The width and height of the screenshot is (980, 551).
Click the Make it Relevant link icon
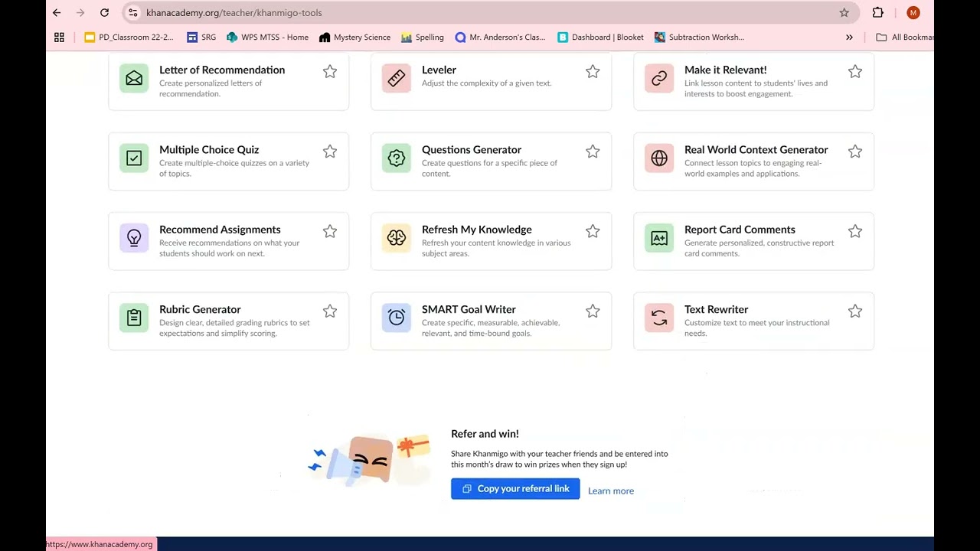659,78
